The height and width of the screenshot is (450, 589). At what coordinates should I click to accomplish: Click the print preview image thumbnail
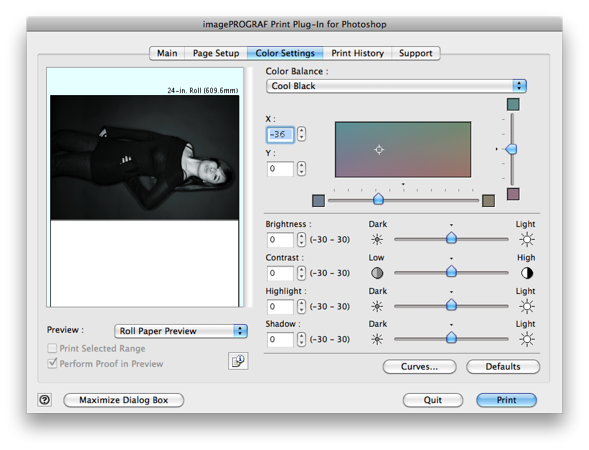tap(145, 157)
